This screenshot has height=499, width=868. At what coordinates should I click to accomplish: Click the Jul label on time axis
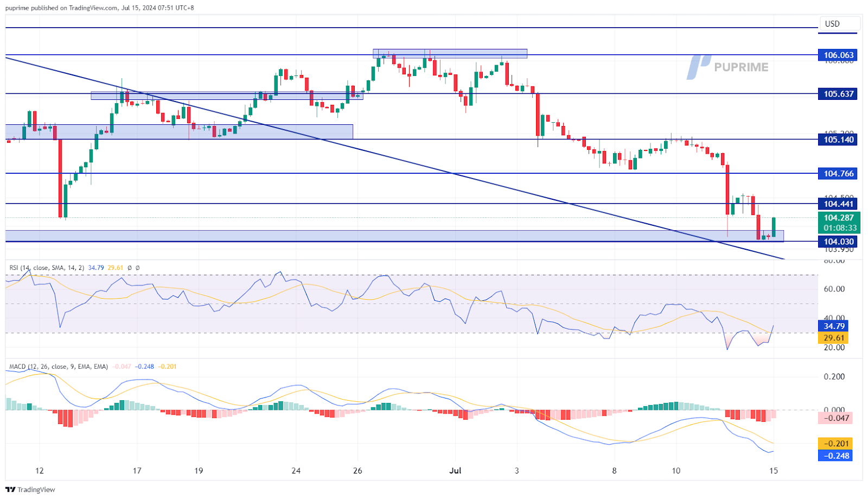pyautogui.click(x=455, y=471)
